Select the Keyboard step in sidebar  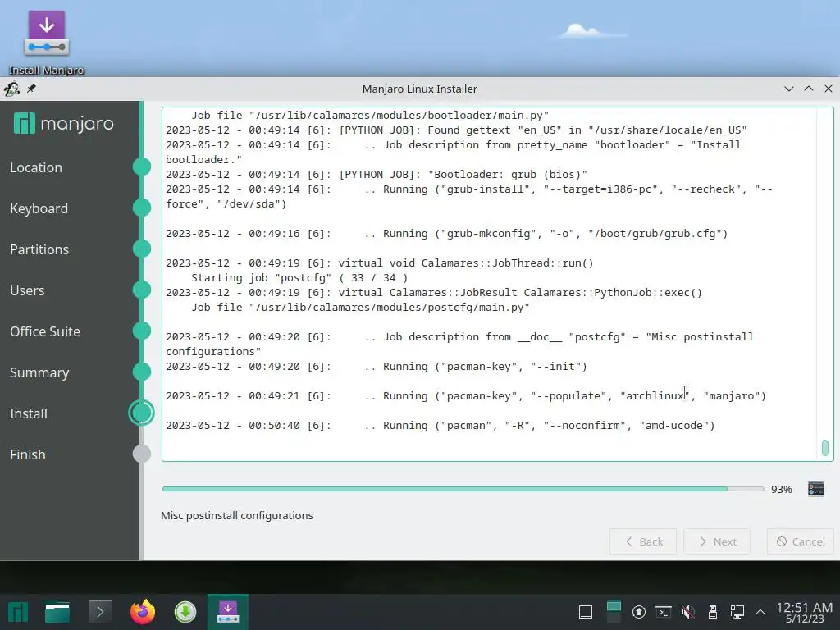click(39, 208)
